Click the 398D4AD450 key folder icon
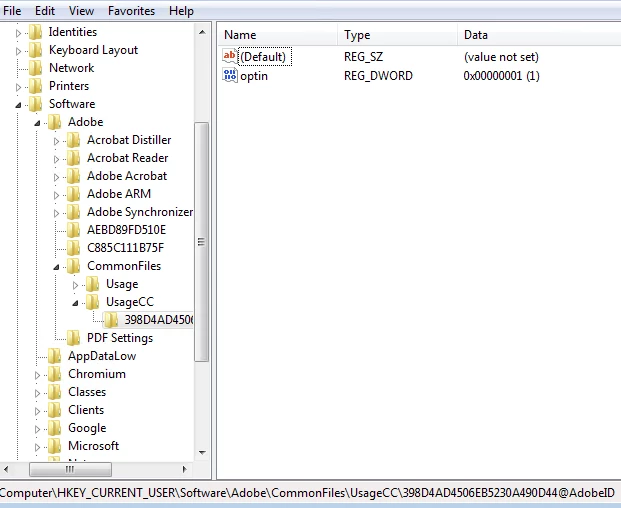 click(111, 320)
